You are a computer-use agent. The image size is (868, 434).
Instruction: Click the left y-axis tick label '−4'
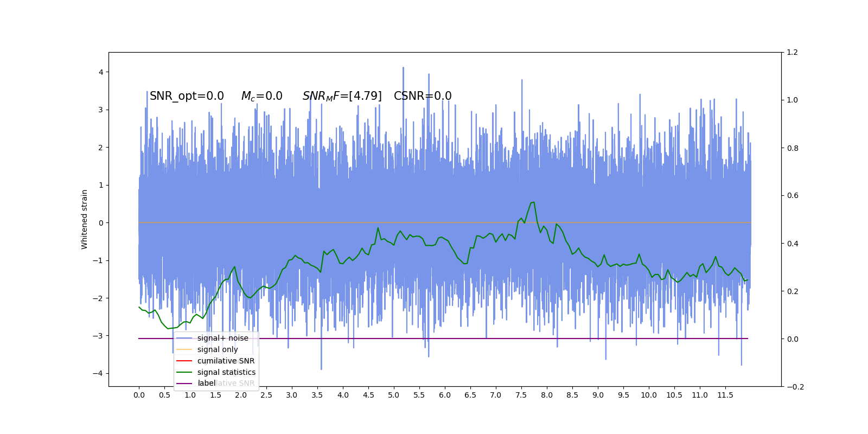click(x=98, y=373)
